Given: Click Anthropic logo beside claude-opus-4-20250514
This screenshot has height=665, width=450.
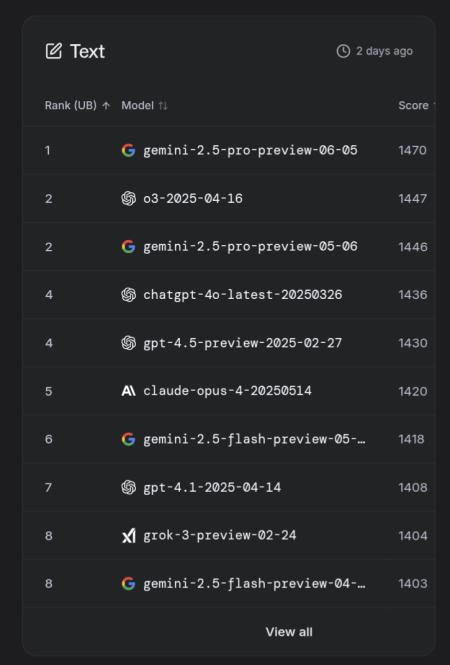Looking at the screenshot, I should 129,391.
